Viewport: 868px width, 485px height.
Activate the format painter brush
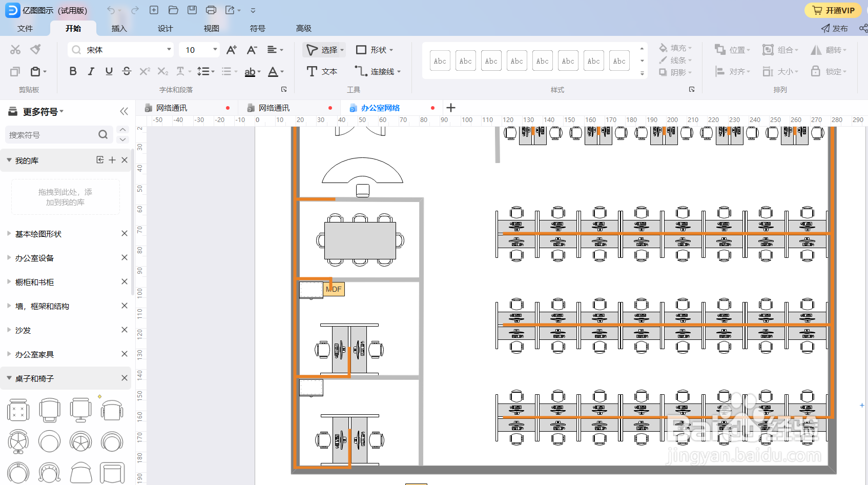tap(35, 50)
